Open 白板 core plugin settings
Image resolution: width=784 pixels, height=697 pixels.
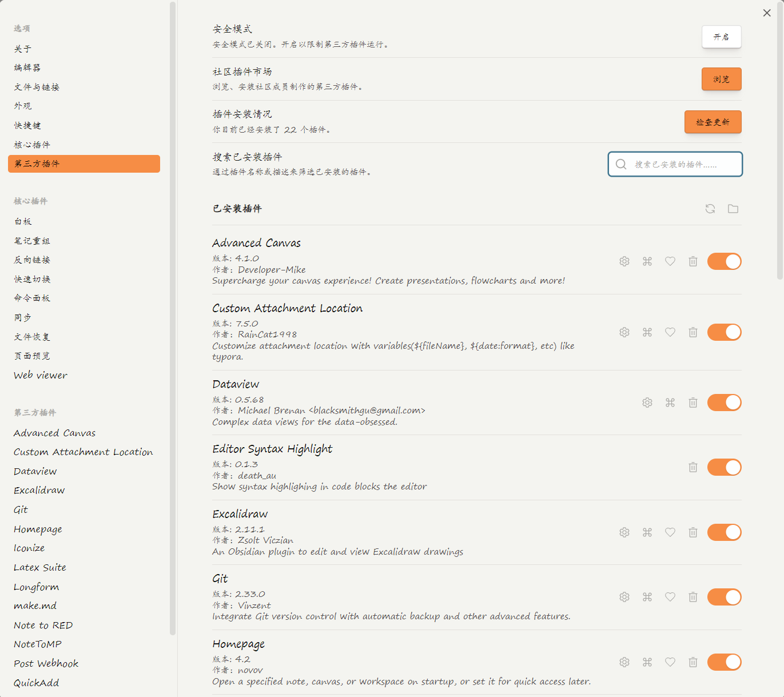pyautogui.click(x=84, y=222)
